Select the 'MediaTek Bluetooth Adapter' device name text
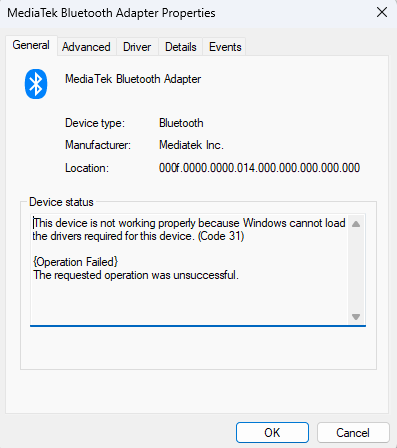Image resolution: width=397 pixels, height=448 pixels. (x=133, y=79)
